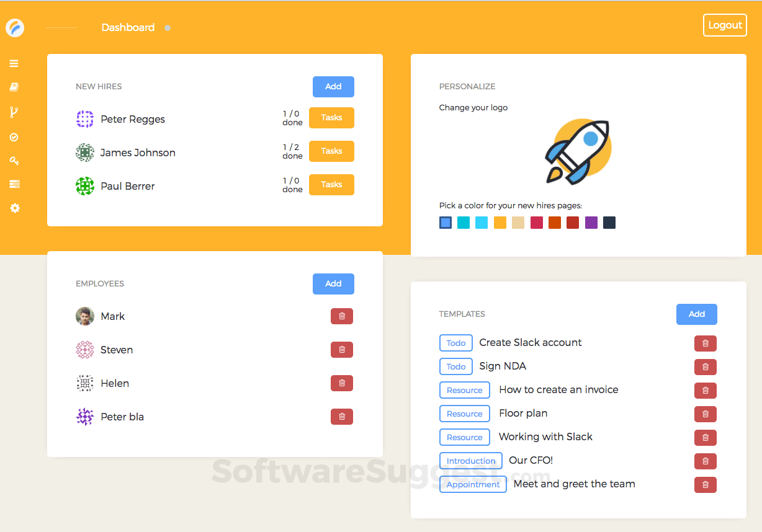Open the hamburger menu in the sidebar
Image resolution: width=762 pixels, height=532 pixels.
click(14, 63)
